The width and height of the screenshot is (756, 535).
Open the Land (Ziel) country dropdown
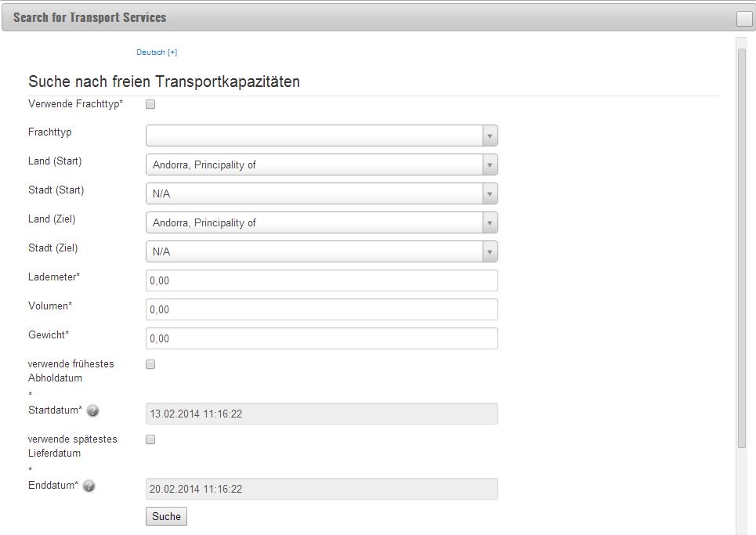(x=321, y=222)
